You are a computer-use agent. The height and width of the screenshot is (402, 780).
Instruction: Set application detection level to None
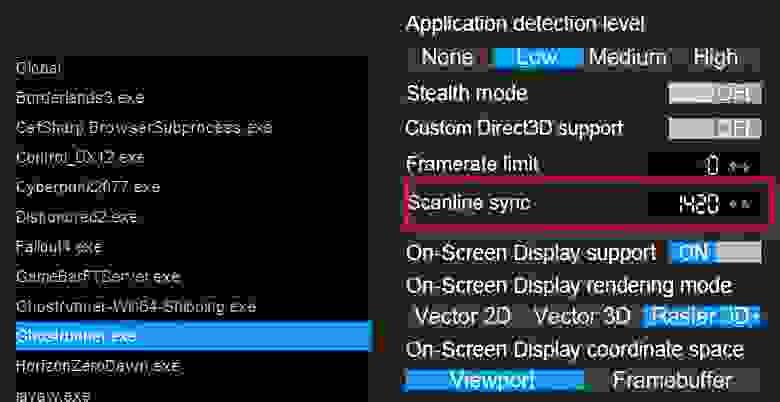point(447,58)
